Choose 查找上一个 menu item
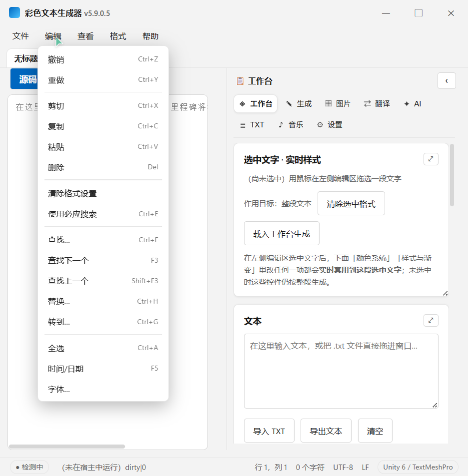This screenshot has height=476, width=468. coord(103,281)
